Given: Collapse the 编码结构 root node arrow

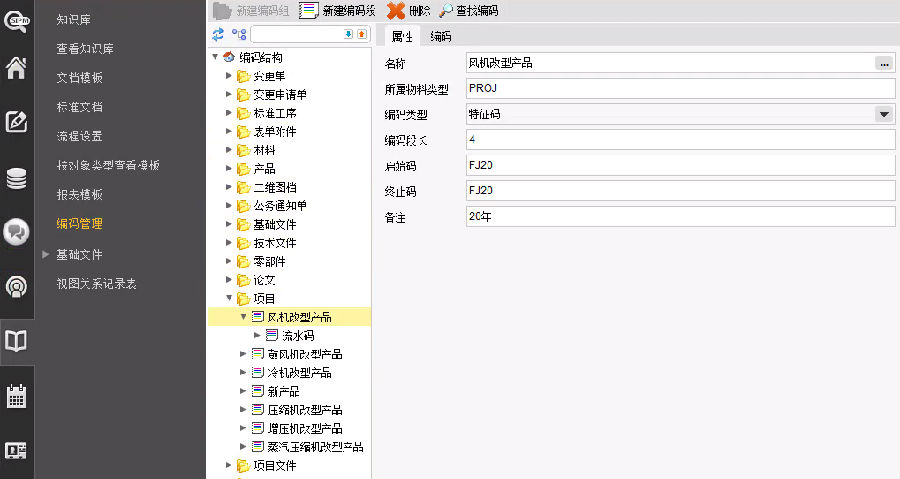Looking at the screenshot, I should tap(215, 57).
